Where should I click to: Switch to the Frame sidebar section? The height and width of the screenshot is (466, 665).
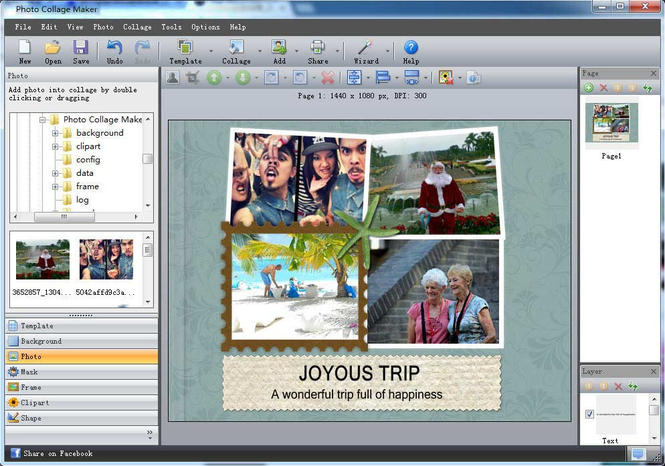coord(82,387)
